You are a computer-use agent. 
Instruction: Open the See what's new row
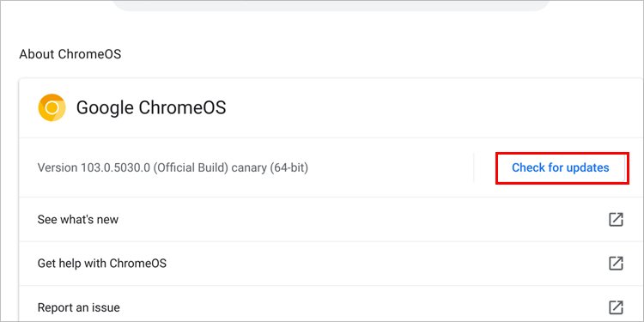(331, 219)
